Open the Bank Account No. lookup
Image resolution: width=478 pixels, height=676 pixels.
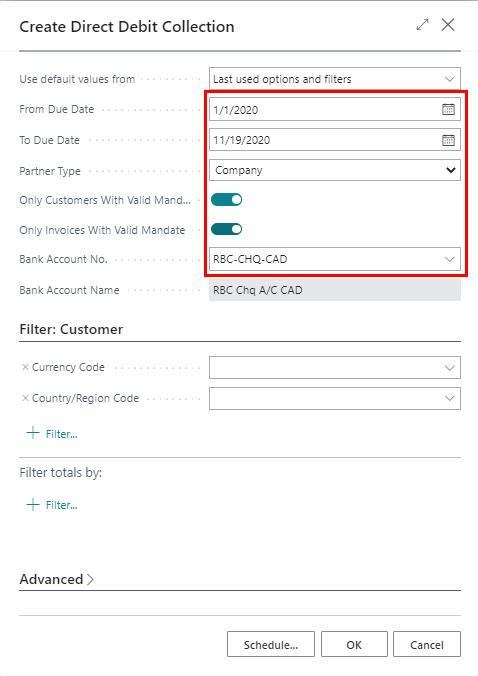click(x=450, y=259)
